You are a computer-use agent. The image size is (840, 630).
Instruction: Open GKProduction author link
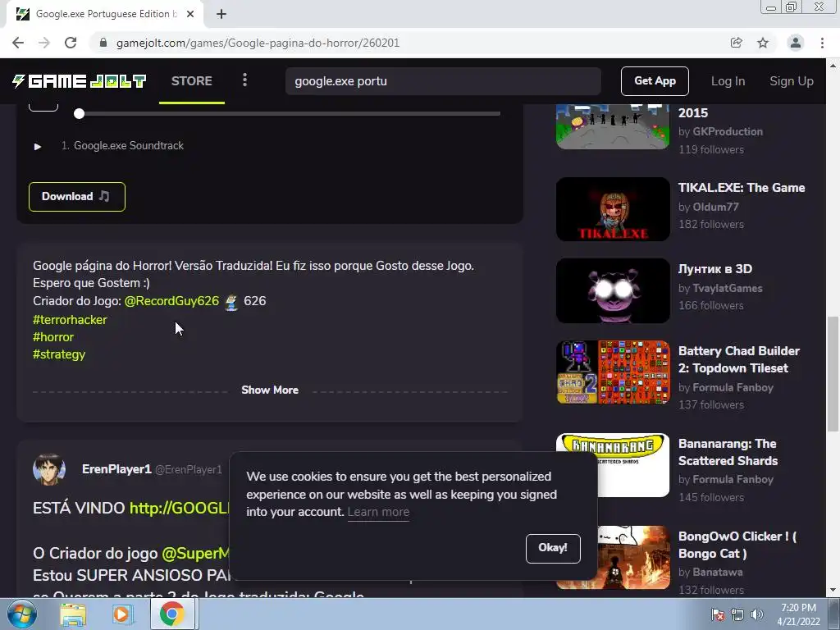[728, 131]
